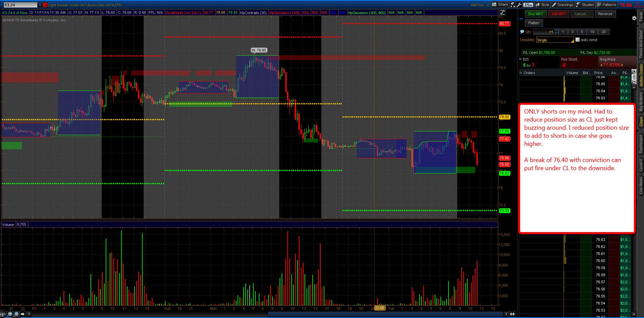Open the Style menu
This screenshot has width=644, height=318.
(x=542, y=5)
